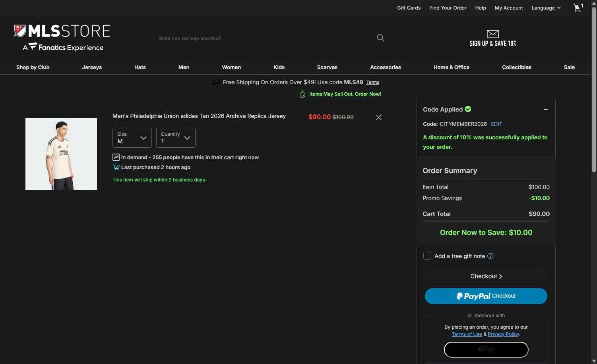Image resolution: width=597 pixels, height=364 pixels.
Task: Click the $90.00 sale price
Action: (320, 117)
